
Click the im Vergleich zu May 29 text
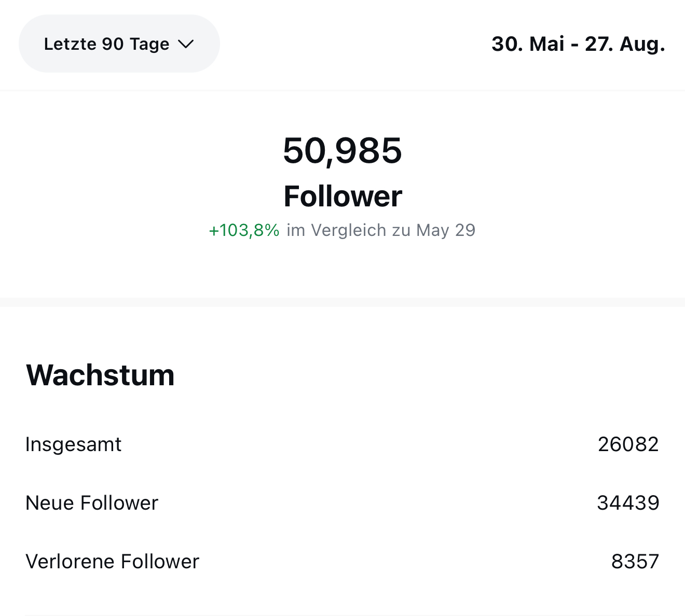click(380, 230)
